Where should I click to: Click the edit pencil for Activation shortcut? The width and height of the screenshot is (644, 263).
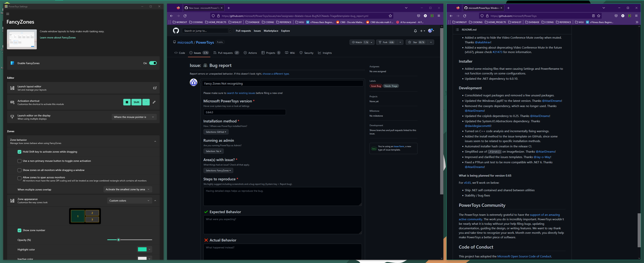154,102
